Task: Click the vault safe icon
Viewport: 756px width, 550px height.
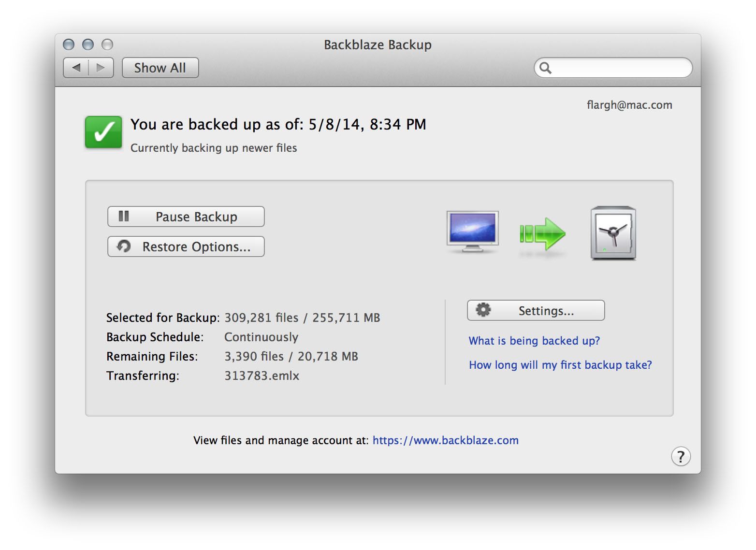Action: point(613,233)
